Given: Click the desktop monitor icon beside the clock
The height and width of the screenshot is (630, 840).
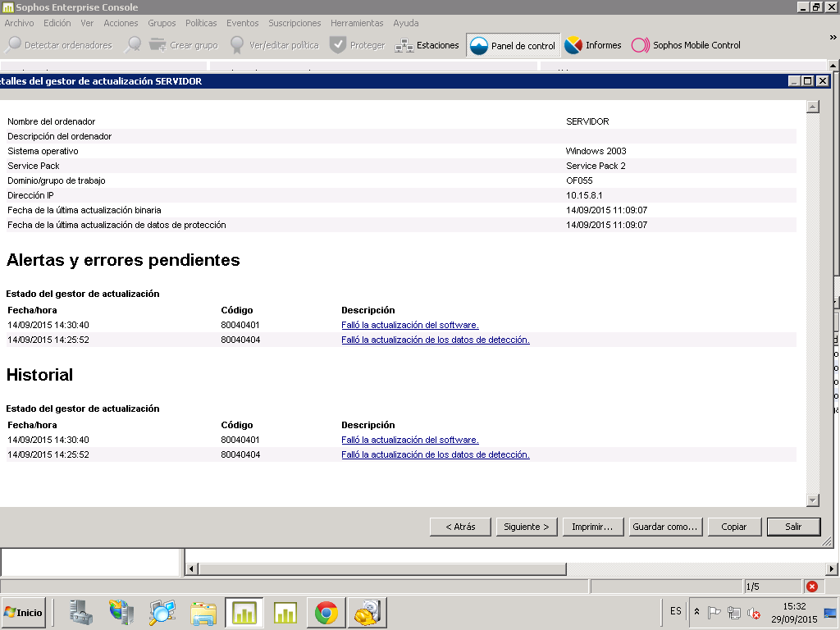Looking at the screenshot, I should pyautogui.click(x=831, y=613).
